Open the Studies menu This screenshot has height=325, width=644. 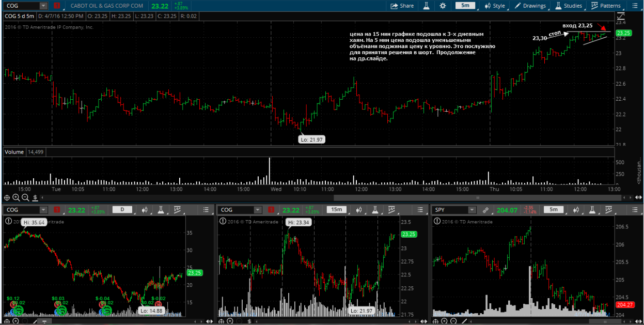click(569, 6)
